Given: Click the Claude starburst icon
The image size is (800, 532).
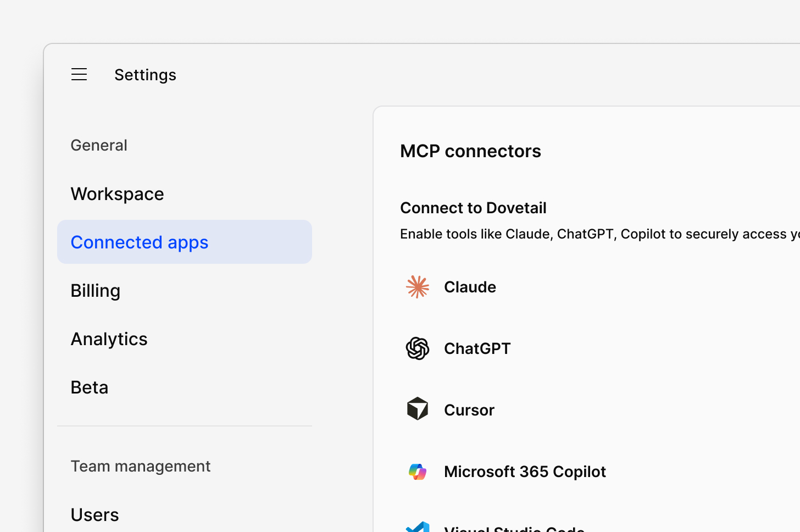Looking at the screenshot, I should point(418,287).
